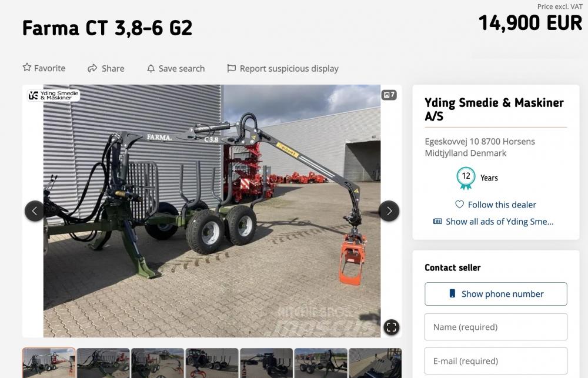Click Show phone number button

pos(496,294)
